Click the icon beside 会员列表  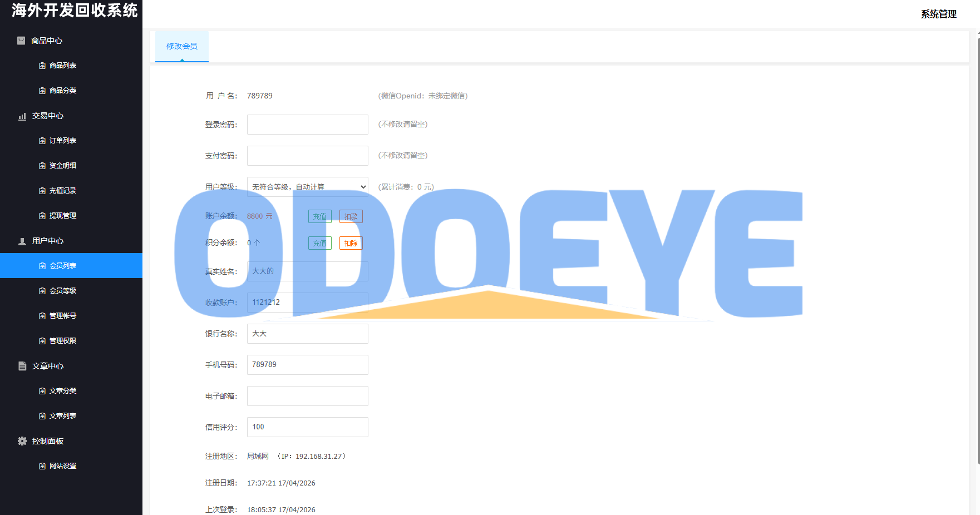pyautogui.click(x=42, y=266)
